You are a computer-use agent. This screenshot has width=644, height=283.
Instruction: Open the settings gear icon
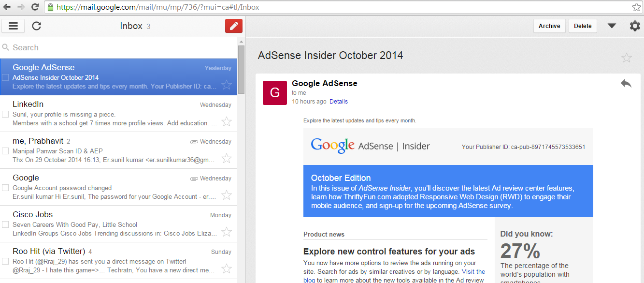tap(635, 26)
